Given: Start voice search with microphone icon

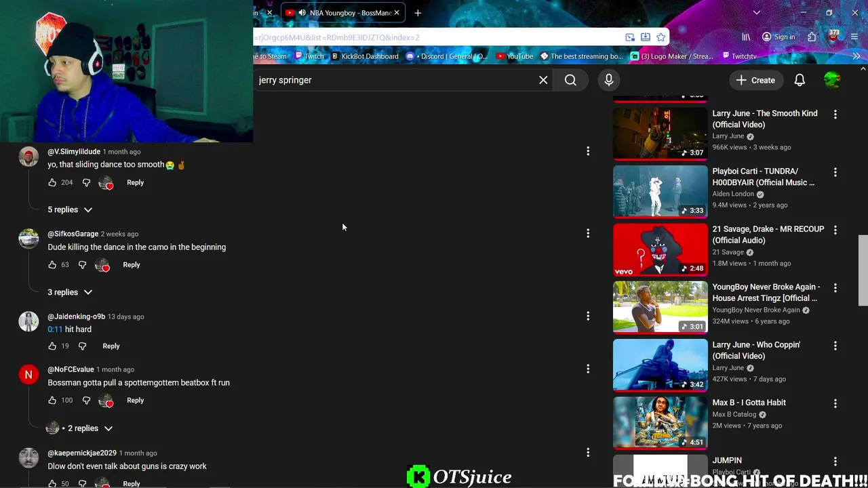Looking at the screenshot, I should click(608, 80).
